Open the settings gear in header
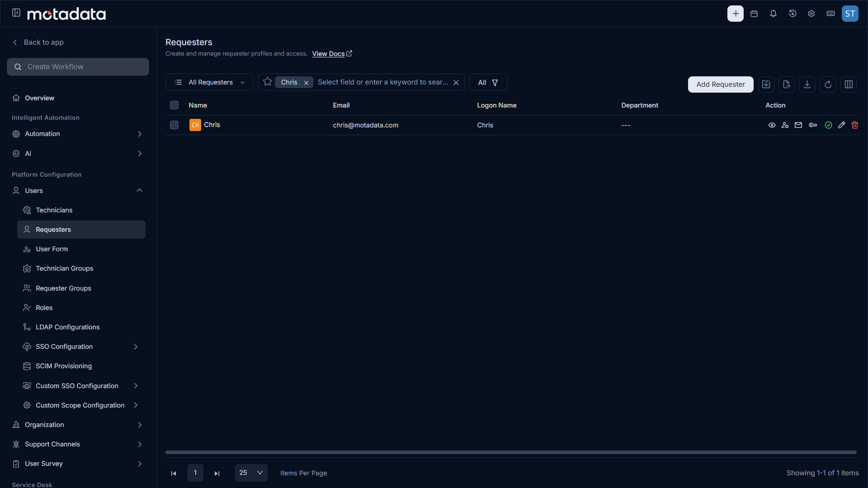This screenshot has width=868, height=488. pyautogui.click(x=811, y=14)
